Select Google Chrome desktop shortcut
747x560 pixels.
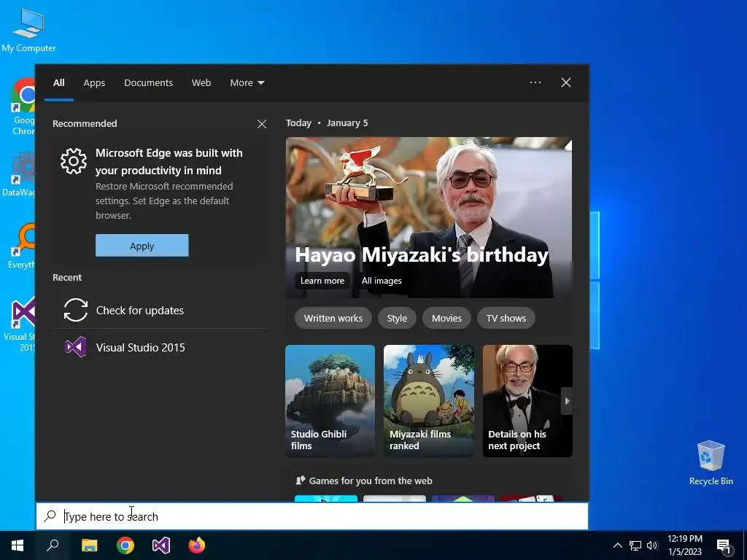[22, 107]
